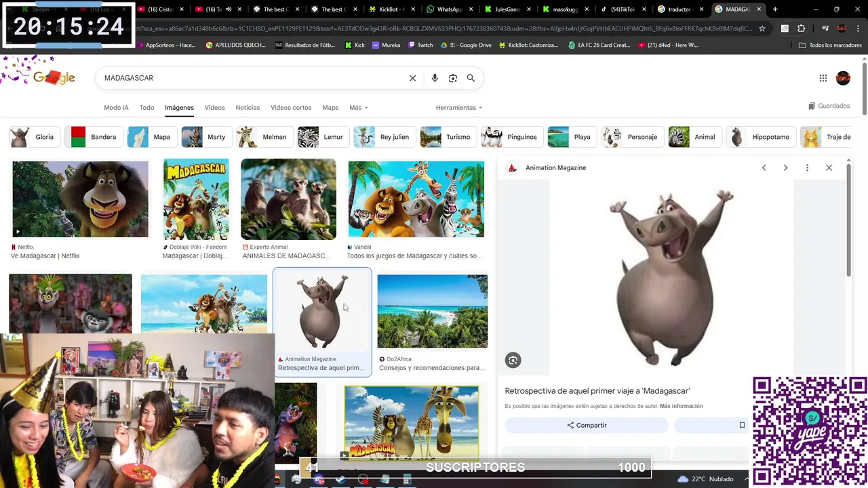Image resolution: width=868 pixels, height=488 pixels.
Task: Switch to the Todo tab
Action: pyautogui.click(x=146, y=108)
